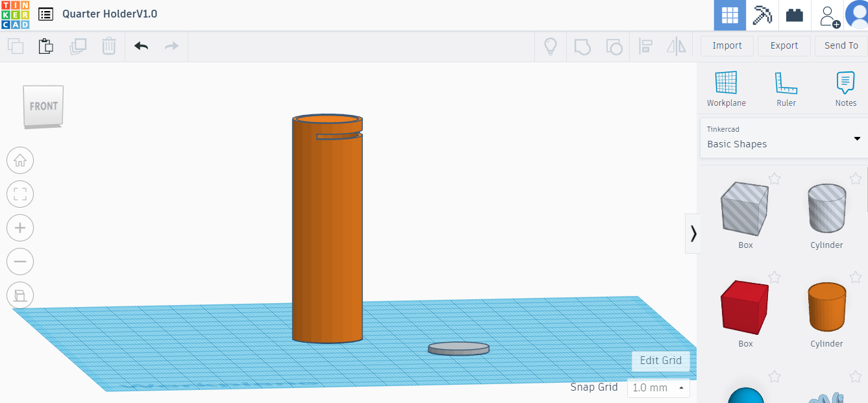Viewport: 868px width, 403px height.
Task: Click the Quarter HolderV1.0 design name
Action: (108, 14)
